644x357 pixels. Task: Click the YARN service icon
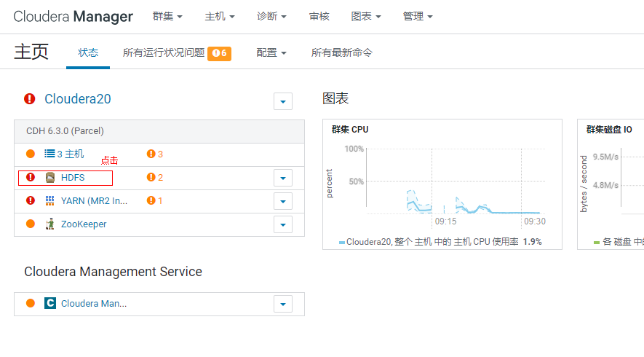coord(50,200)
